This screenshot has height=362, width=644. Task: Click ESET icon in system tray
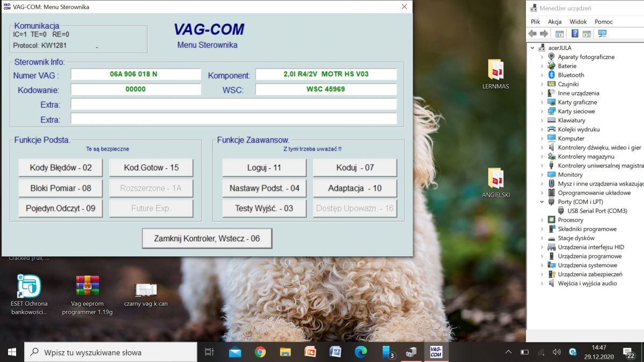click(573, 352)
